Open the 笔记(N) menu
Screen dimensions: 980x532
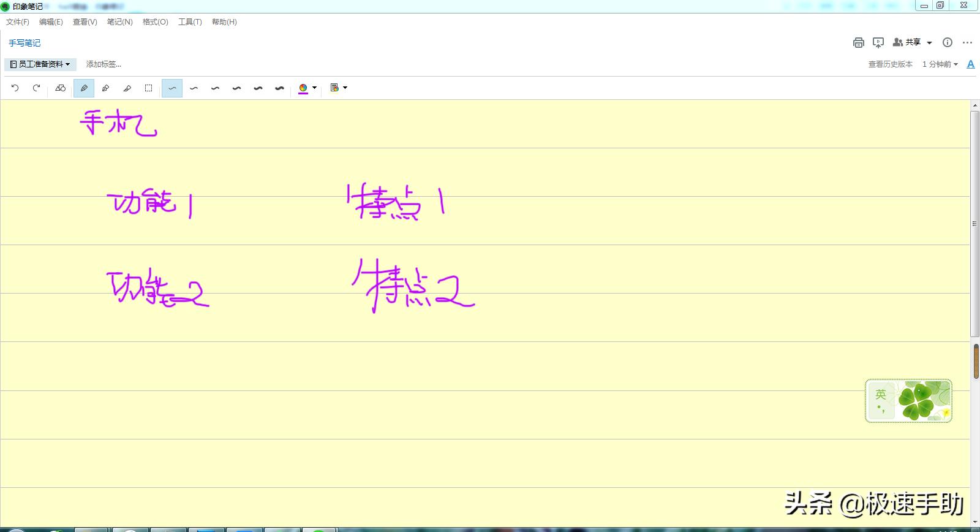120,22
